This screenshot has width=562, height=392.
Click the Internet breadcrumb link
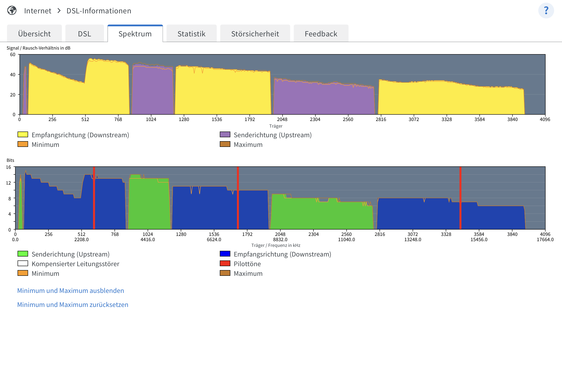(38, 11)
